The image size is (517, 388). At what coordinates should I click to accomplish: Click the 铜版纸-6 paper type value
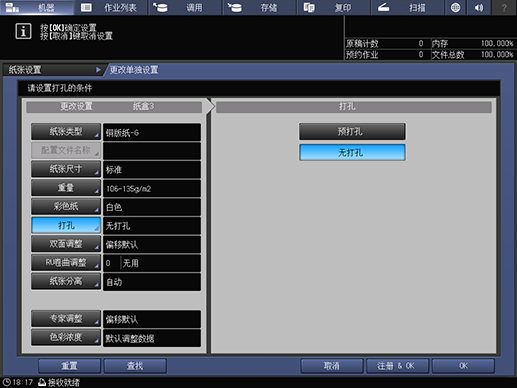pos(152,132)
